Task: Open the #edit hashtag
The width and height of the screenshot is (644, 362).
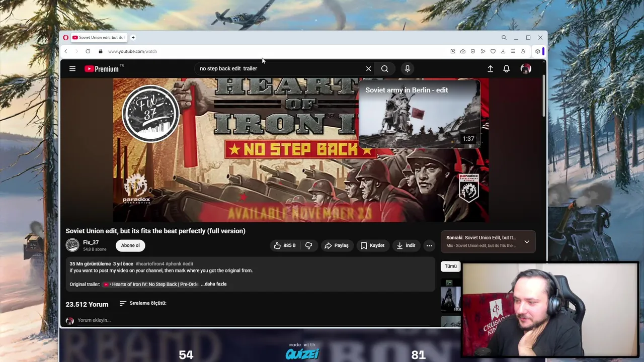Action: tap(188, 264)
